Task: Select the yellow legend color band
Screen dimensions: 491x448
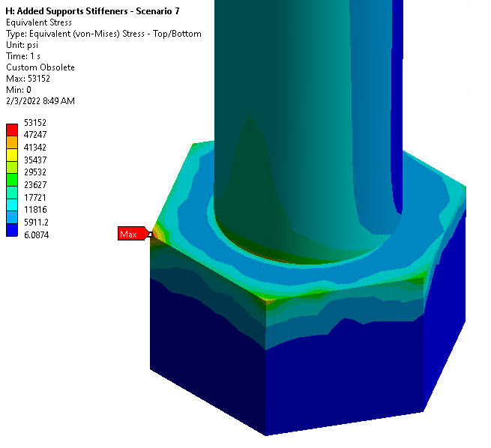Action: (x=12, y=155)
